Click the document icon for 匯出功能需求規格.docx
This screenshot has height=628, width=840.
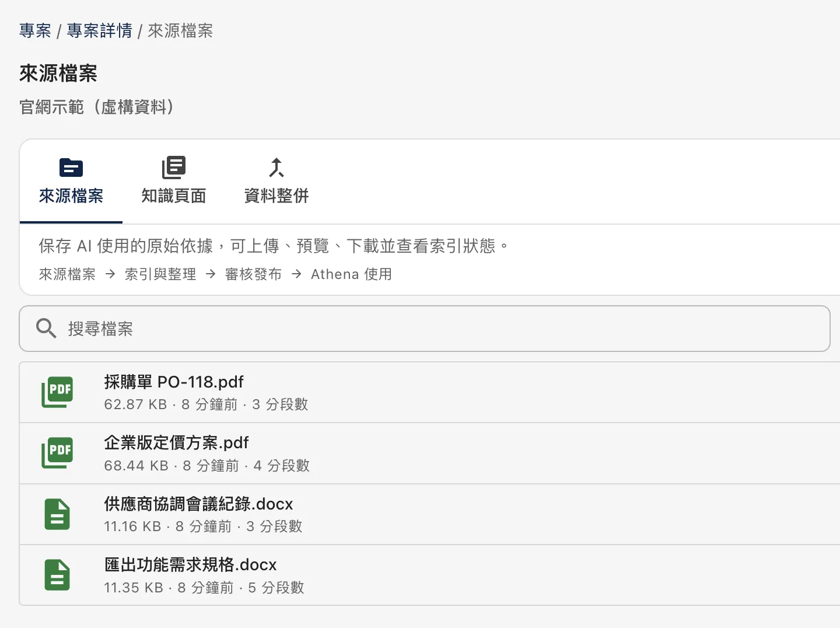[x=57, y=575]
